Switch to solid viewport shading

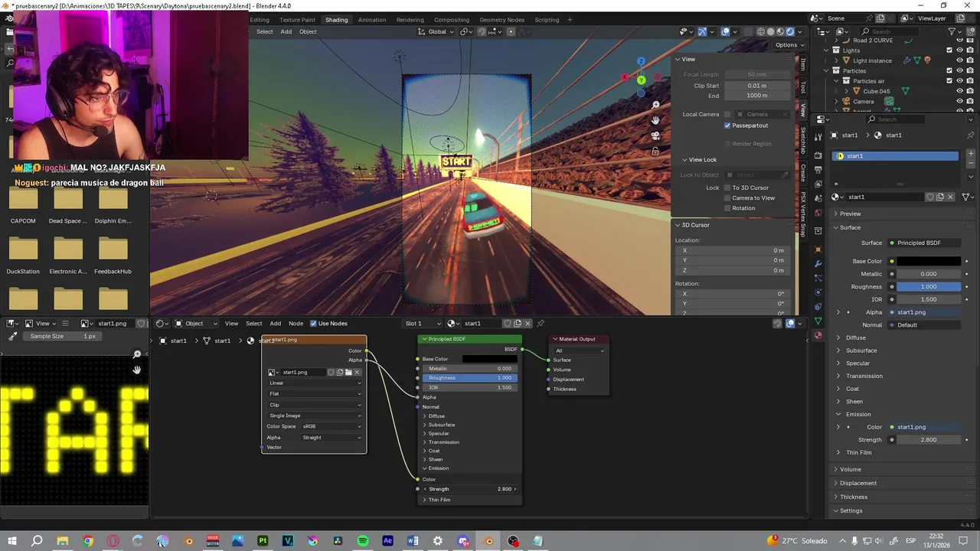click(770, 31)
